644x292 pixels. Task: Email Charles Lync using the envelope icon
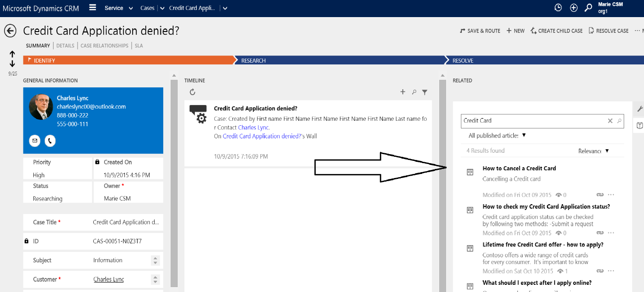click(x=34, y=141)
